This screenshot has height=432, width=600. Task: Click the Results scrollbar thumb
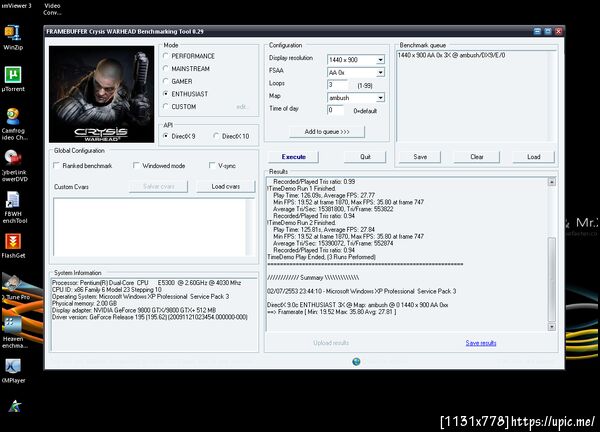tap(551, 279)
